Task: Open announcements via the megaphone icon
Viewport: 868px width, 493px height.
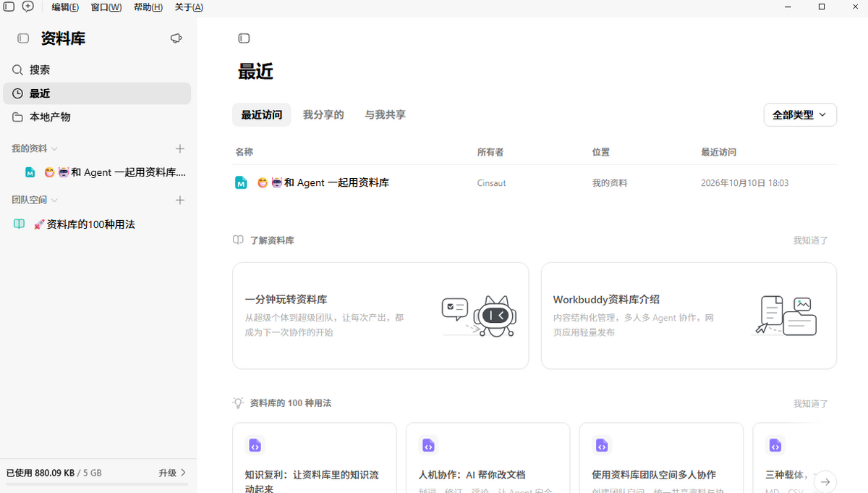Action: [x=176, y=38]
